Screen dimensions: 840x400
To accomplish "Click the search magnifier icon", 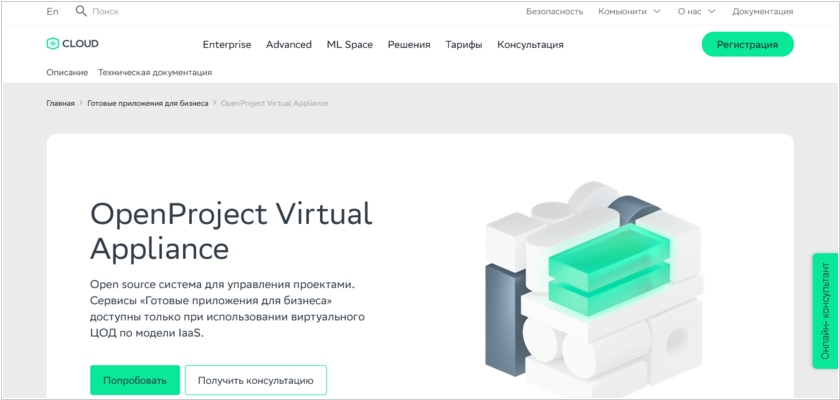I will pyautogui.click(x=81, y=11).
